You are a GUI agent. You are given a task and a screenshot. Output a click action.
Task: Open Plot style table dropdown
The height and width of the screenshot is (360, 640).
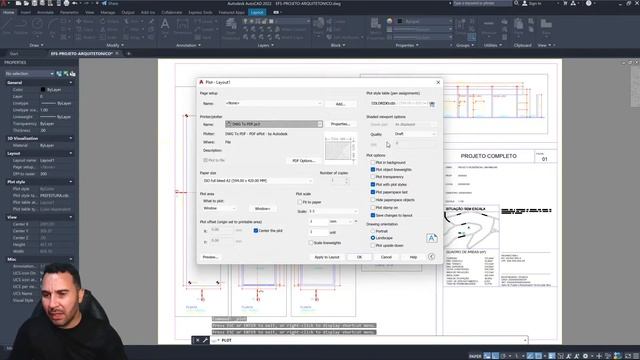[398, 103]
